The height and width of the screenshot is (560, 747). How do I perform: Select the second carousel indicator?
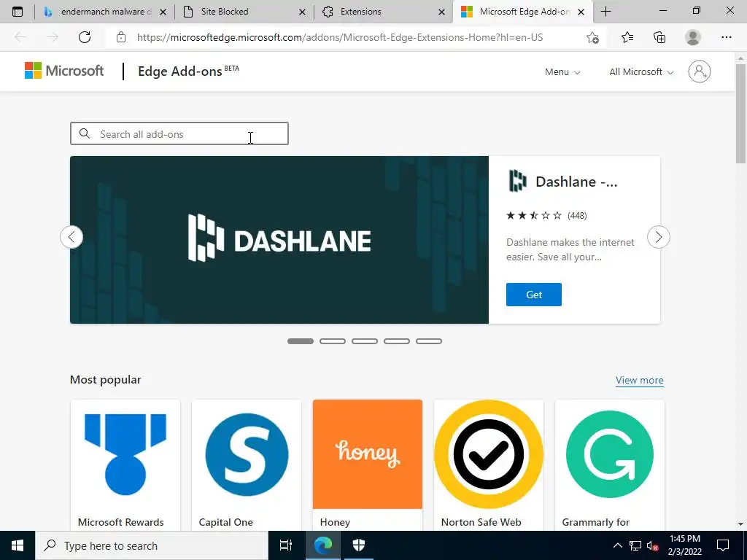point(333,341)
